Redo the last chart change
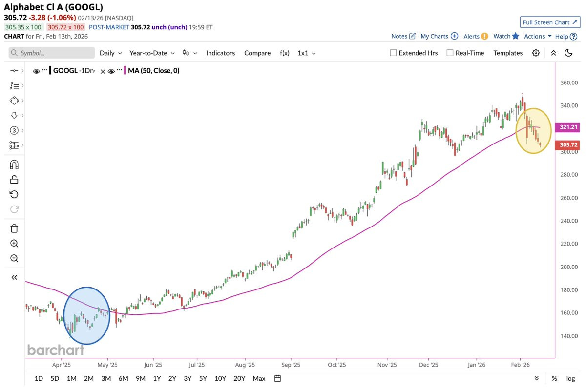Viewport: 586px width, 392px height. coord(14,209)
